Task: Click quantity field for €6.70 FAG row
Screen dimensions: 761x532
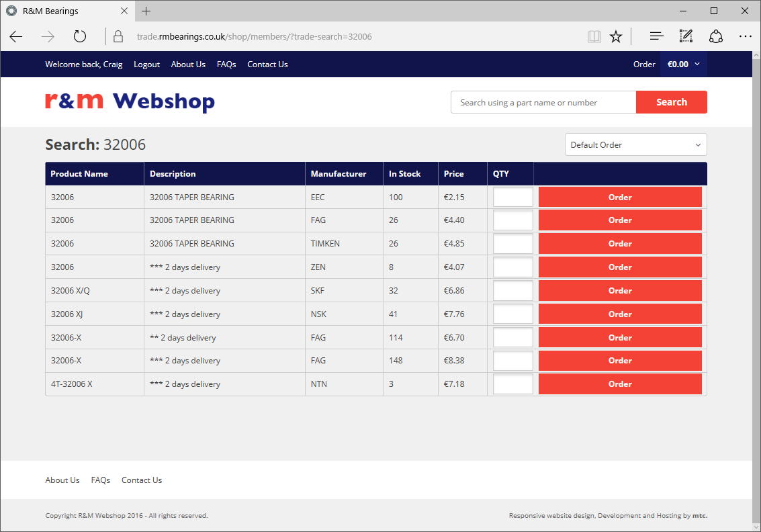Action: click(x=513, y=337)
